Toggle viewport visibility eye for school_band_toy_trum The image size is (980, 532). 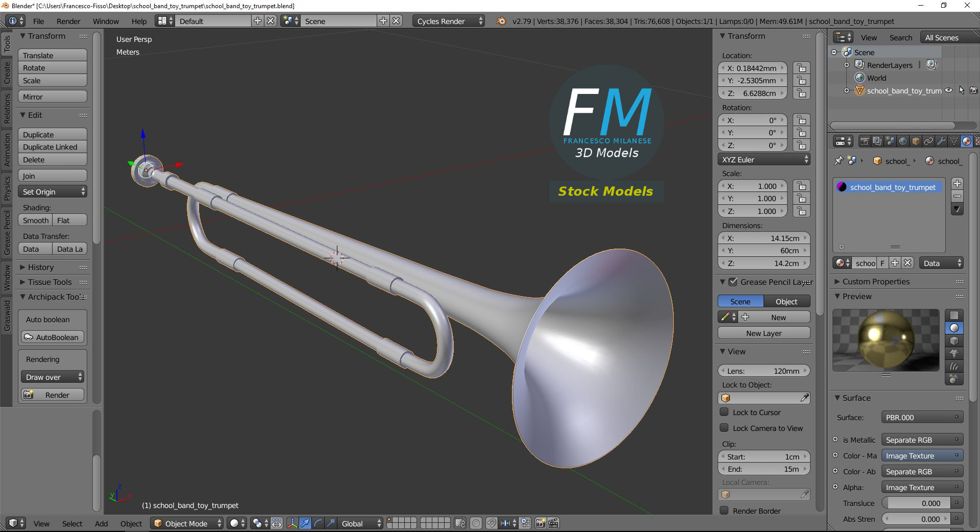click(x=948, y=90)
